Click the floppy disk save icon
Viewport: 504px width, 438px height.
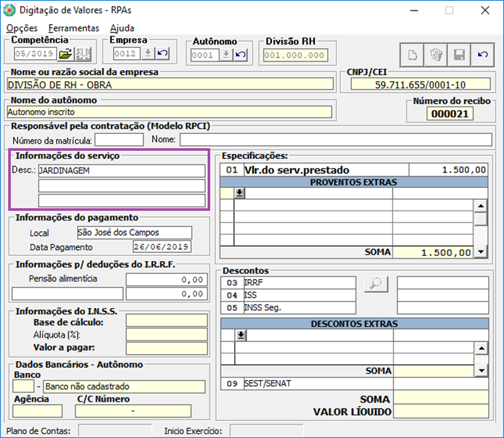tap(459, 55)
